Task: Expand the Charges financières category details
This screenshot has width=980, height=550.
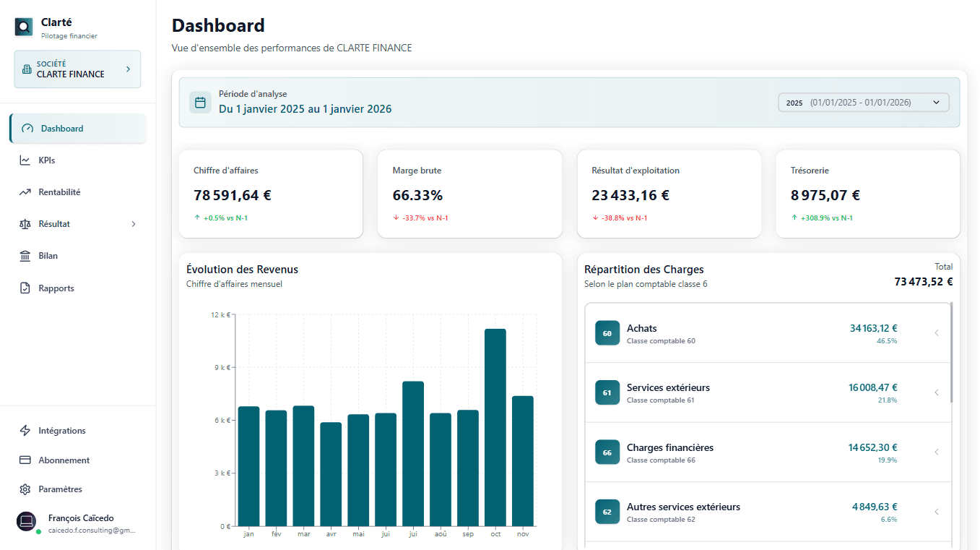Action: (937, 452)
